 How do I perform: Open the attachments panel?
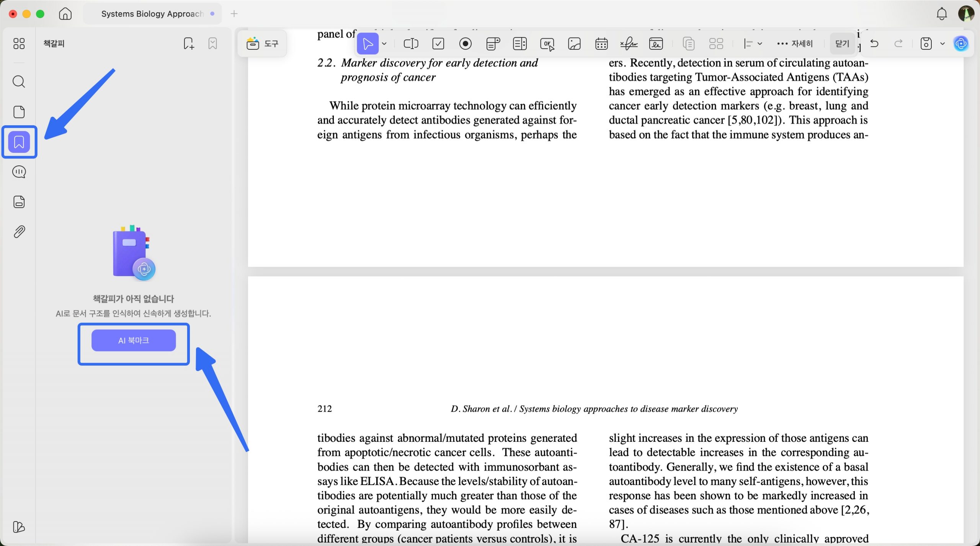(19, 231)
